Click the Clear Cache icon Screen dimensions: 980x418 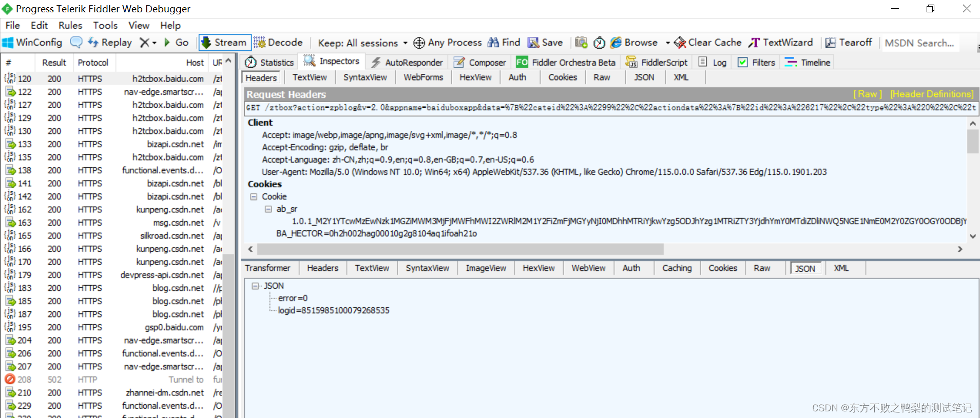pos(680,43)
